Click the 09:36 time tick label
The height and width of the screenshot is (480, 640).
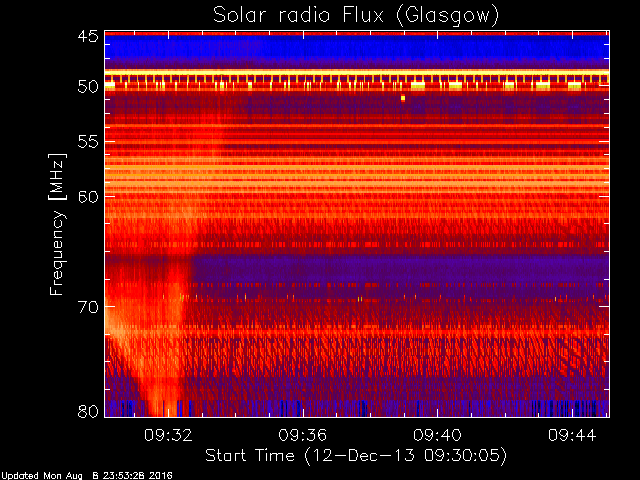point(302,435)
